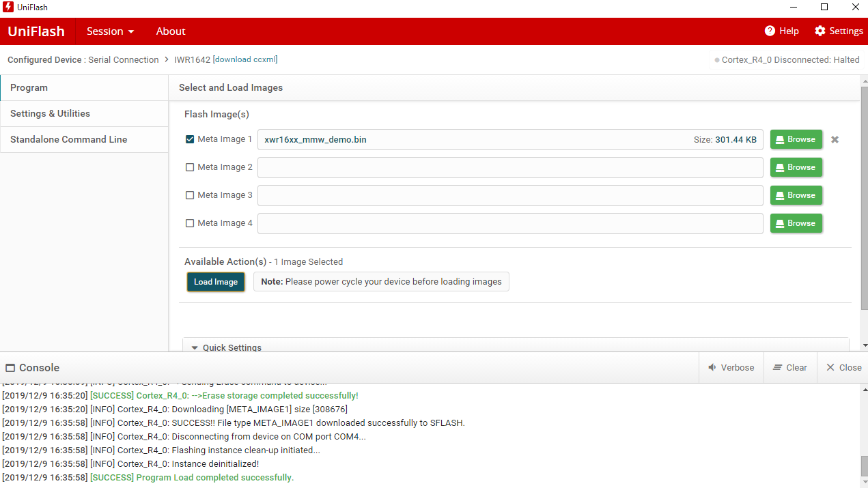This screenshot has height=488, width=868.
Task: Click the Meta Image 4 empty path field
Action: click(x=510, y=223)
